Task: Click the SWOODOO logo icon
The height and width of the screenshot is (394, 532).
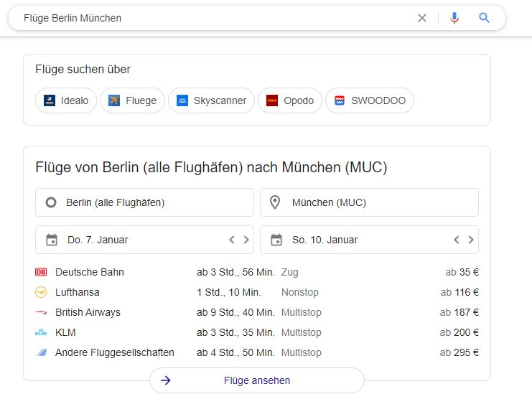Action: (340, 100)
